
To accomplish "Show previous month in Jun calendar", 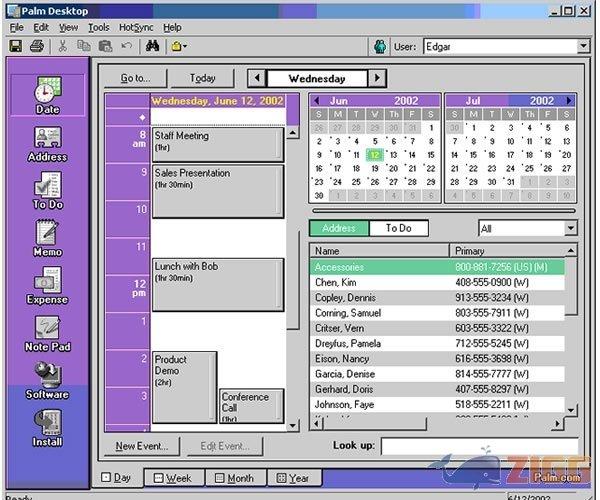I will (316, 101).
